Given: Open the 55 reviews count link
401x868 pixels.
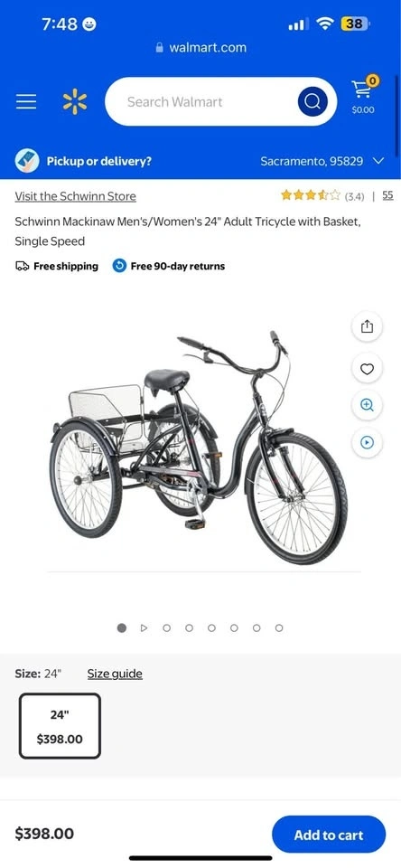Looking at the screenshot, I should [387, 195].
